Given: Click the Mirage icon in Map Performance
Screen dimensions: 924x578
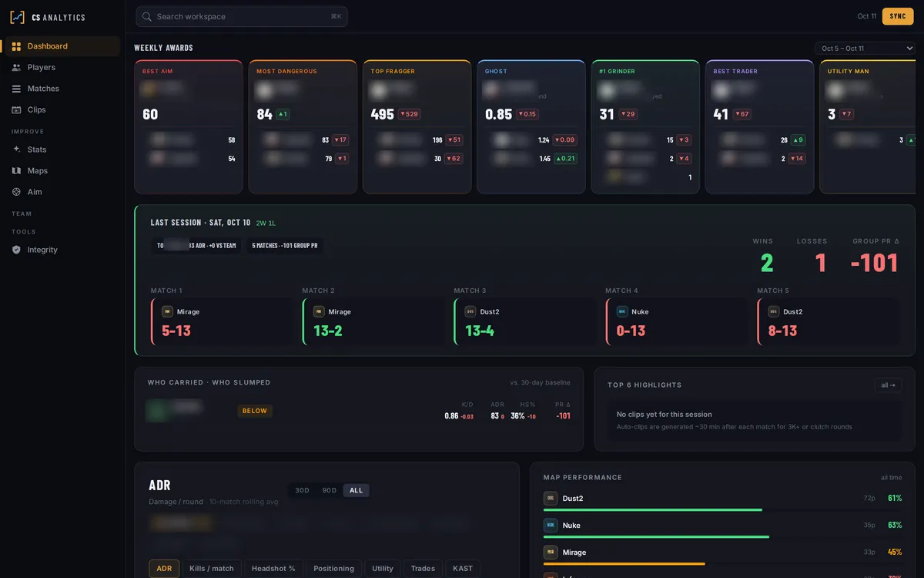Looking at the screenshot, I should (550, 553).
